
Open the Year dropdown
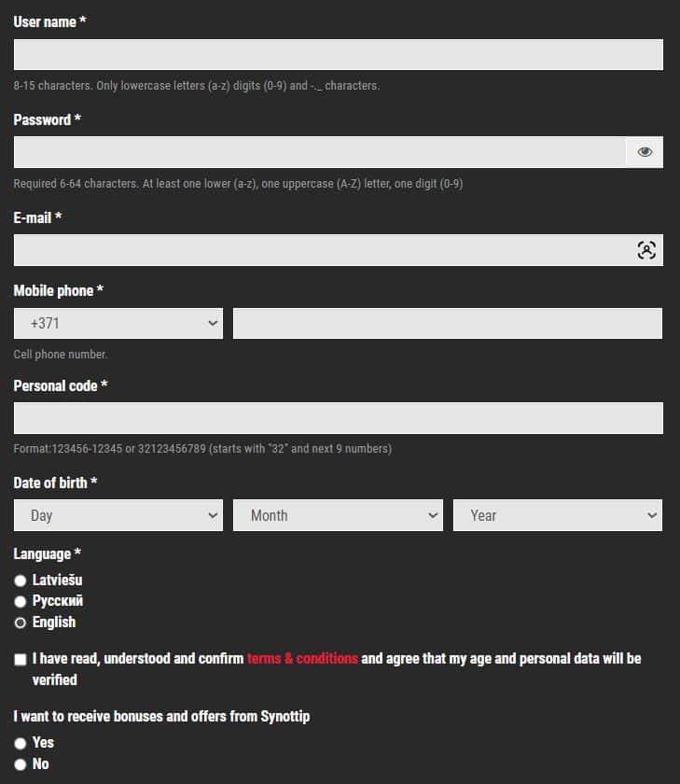557,514
